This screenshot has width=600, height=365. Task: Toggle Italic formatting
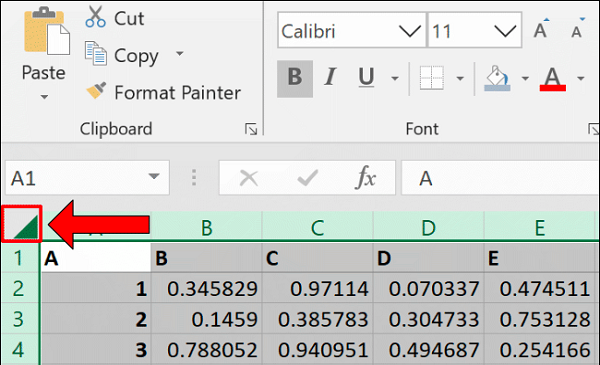330,77
